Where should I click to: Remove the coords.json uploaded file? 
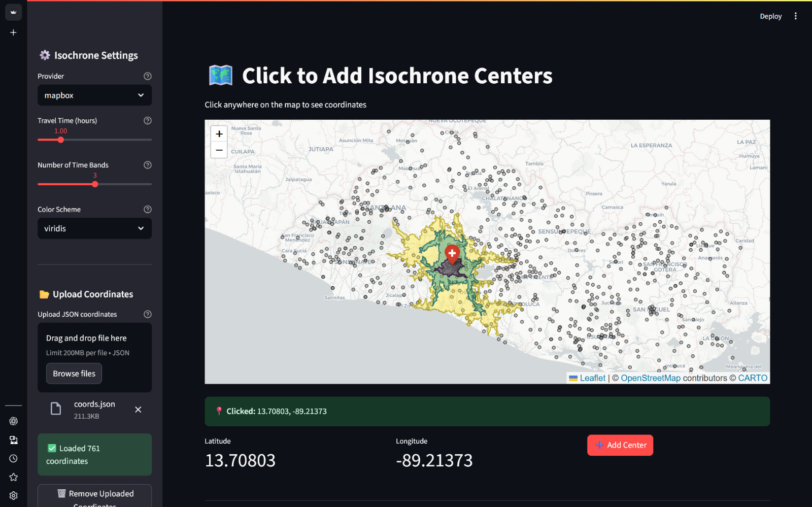pos(138,410)
